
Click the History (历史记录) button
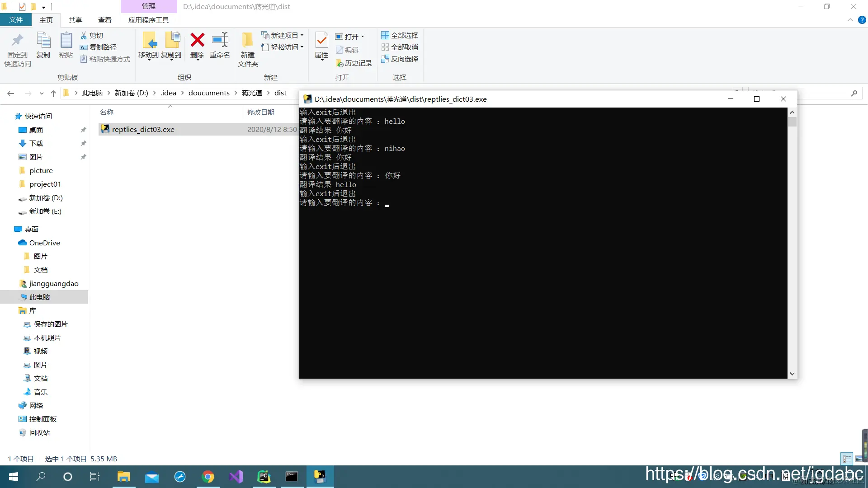click(x=354, y=63)
